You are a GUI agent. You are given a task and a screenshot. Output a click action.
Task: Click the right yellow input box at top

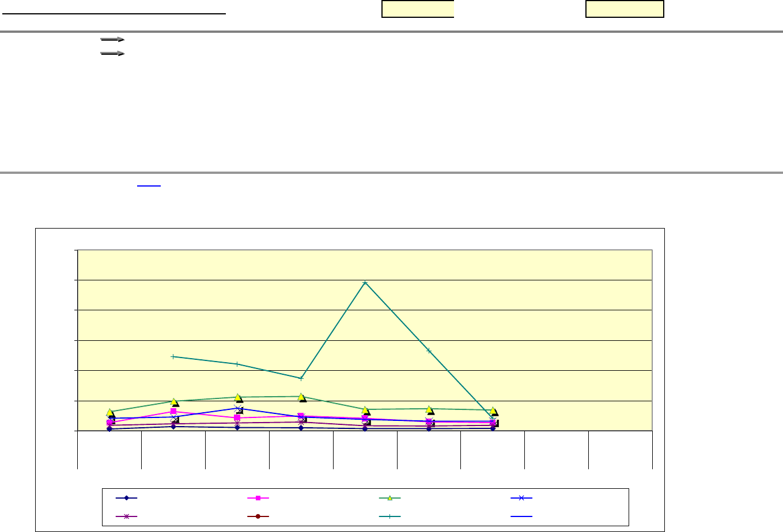(x=625, y=9)
